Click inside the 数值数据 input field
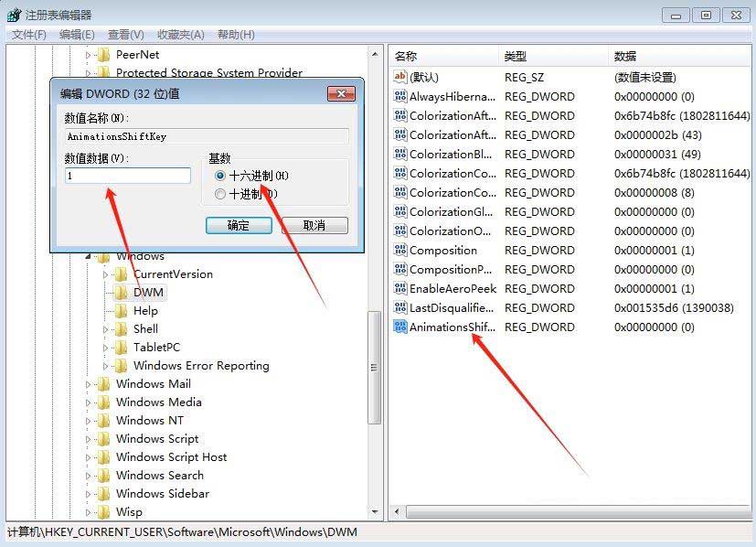The height and width of the screenshot is (547, 756). pos(126,175)
